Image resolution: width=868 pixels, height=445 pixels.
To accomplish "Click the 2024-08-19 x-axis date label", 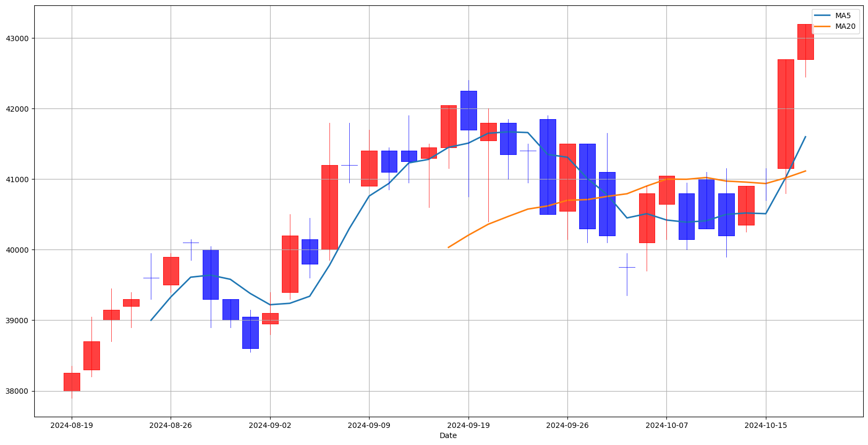I will point(72,426).
